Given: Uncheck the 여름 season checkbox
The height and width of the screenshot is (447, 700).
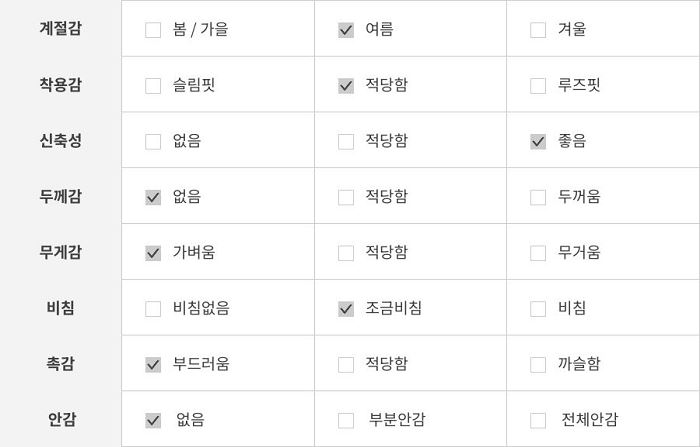Looking at the screenshot, I should tap(346, 30).
